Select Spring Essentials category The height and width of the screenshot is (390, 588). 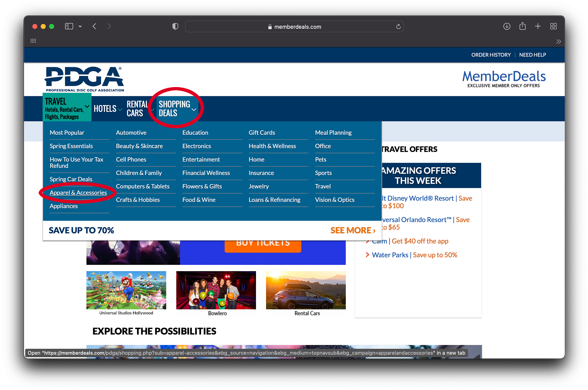coord(71,146)
